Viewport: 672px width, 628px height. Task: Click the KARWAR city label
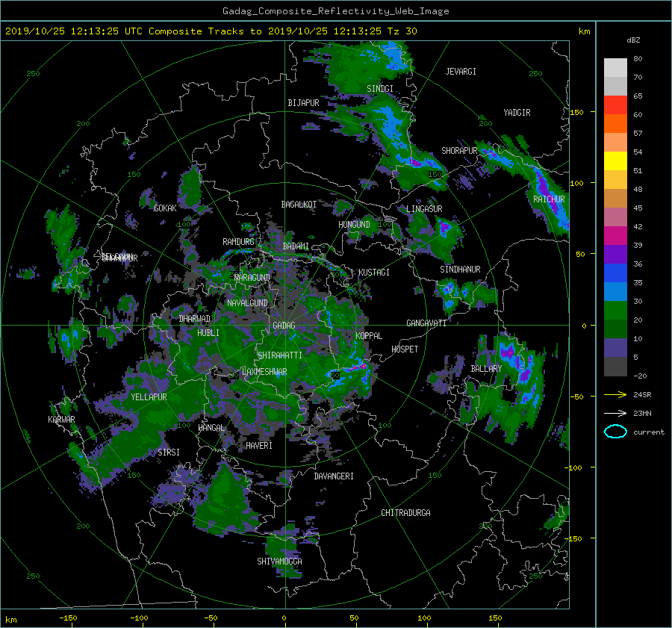click(x=61, y=419)
